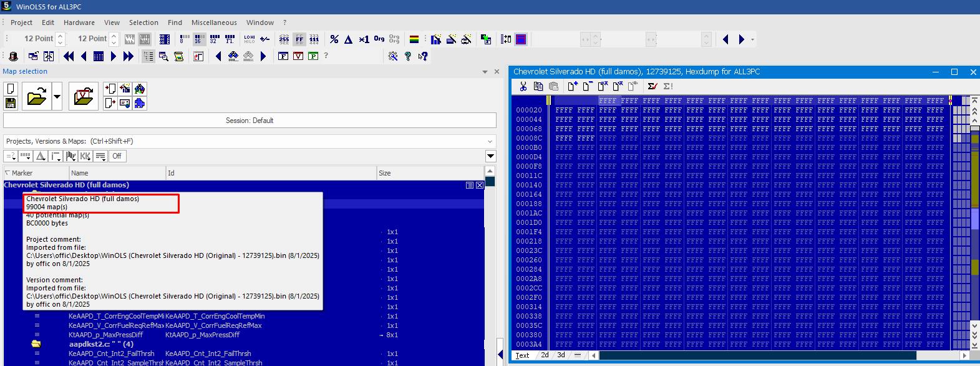Image resolution: width=980 pixels, height=366 pixels.
Task: Click the boxed F icon
Action: [x=283, y=56]
